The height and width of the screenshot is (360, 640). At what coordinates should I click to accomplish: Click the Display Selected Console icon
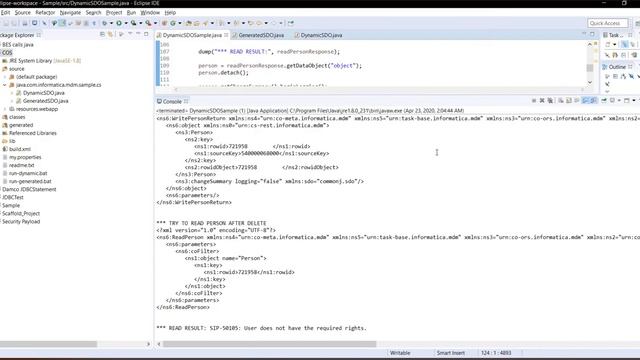point(612,100)
